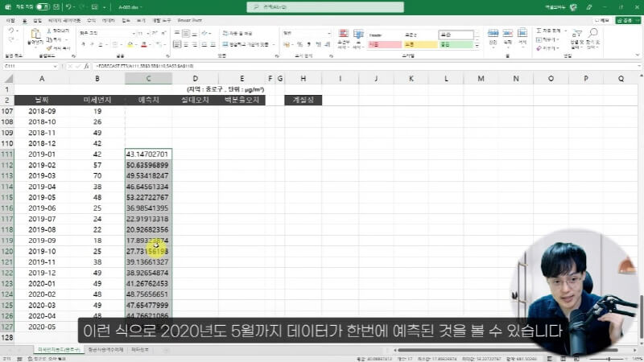Click the Comments button
The image size is (644, 362).
pyautogui.click(x=602, y=20)
